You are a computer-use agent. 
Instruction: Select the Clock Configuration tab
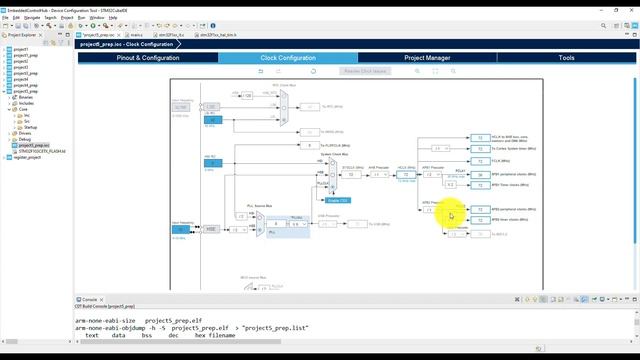288,58
